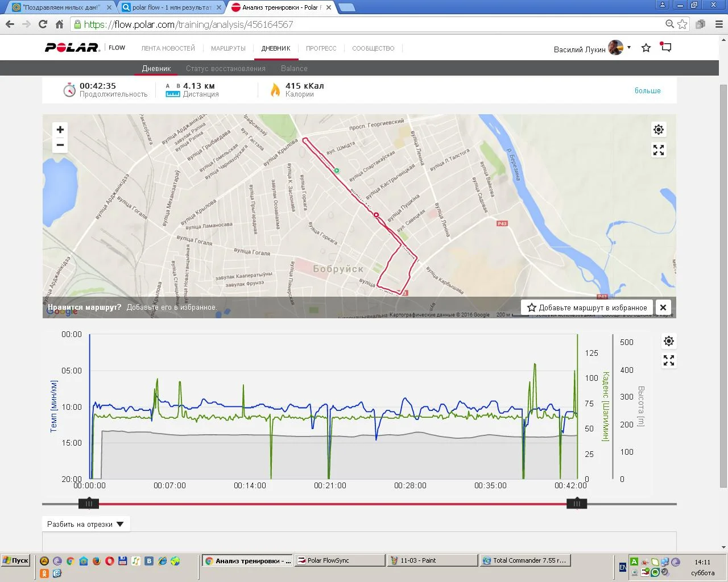Click the '00:42:35' duration value
The height and width of the screenshot is (582, 728).
coord(98,86)
